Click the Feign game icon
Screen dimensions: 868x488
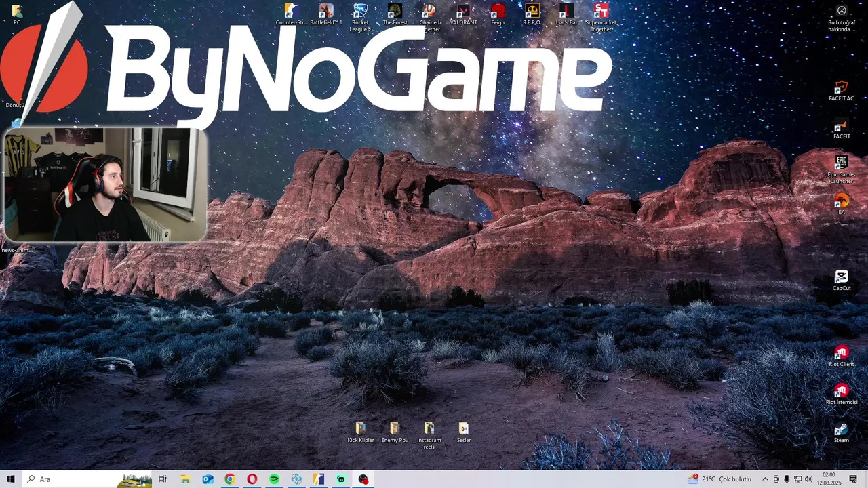498,14
